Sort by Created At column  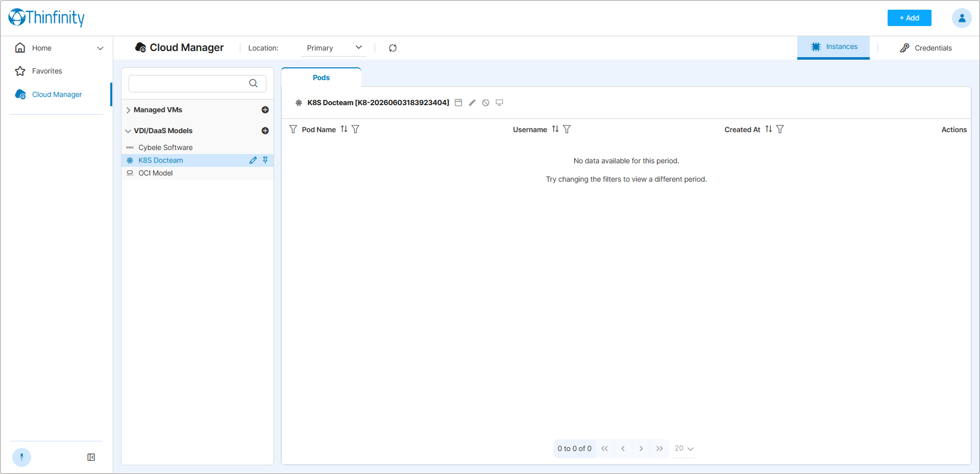pos(769,129)
